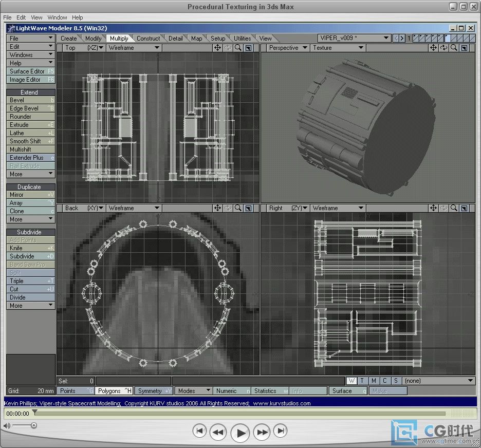The width and height of the screenshot is (481, 448).
Task: Toggle the M morph map mode button
Action: (374, 381)
